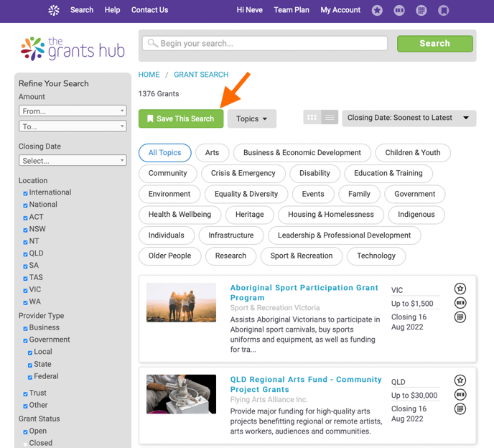Open the Closing Date sort dropdown
494x448 pixels.
pos(409,118)
